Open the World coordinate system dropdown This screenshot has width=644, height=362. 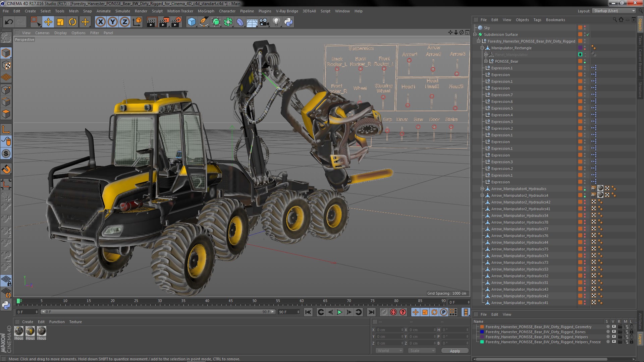[x=389, y=351]
